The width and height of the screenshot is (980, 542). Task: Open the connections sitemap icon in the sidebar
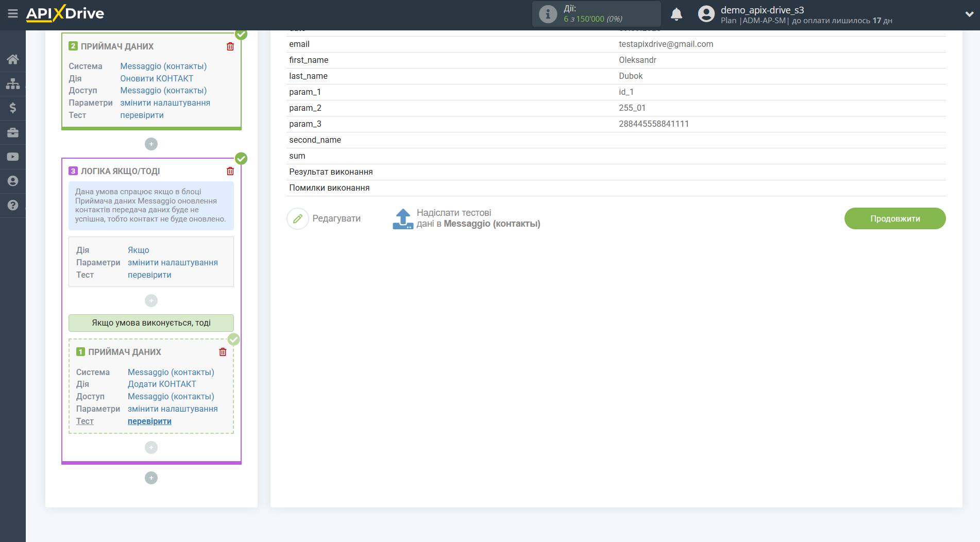tap(13, 83)
